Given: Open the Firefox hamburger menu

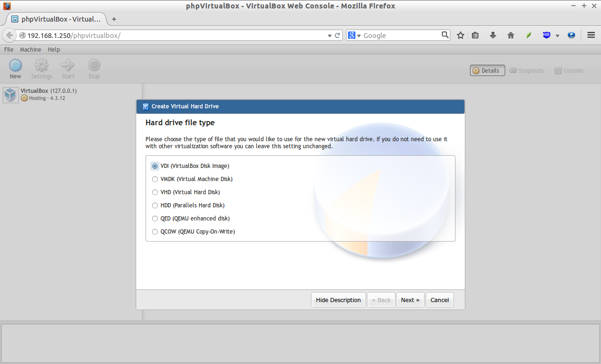Looking at the screenshot, I should 591,35.
